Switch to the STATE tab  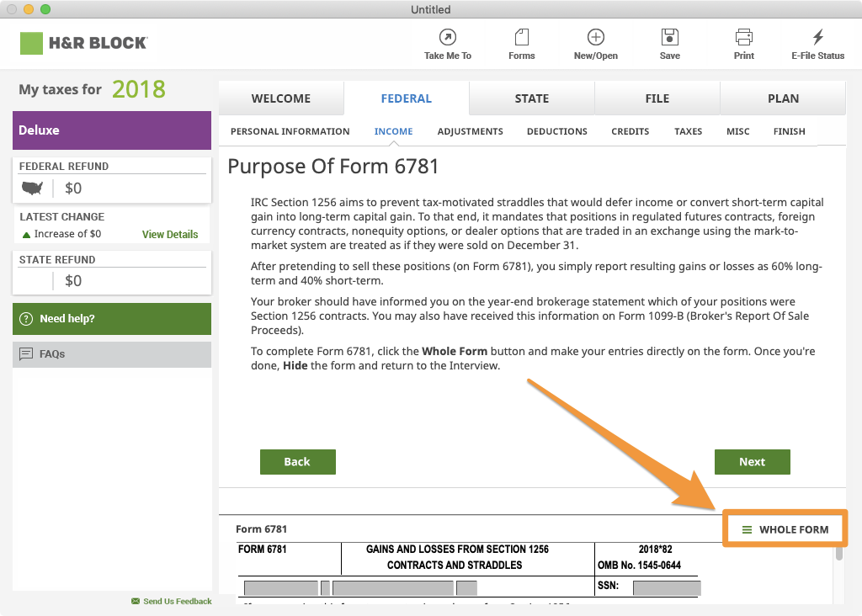[x=531, y=98]
